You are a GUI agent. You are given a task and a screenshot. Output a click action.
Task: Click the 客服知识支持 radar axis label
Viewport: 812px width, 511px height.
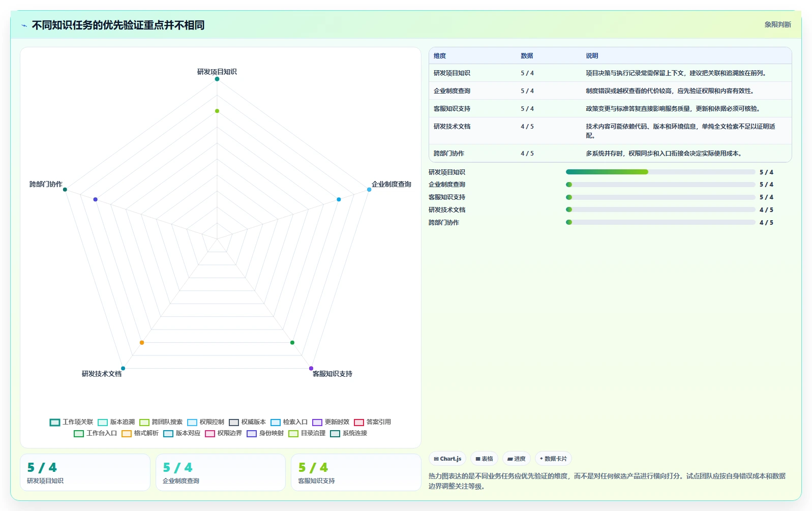click(333, 374)
